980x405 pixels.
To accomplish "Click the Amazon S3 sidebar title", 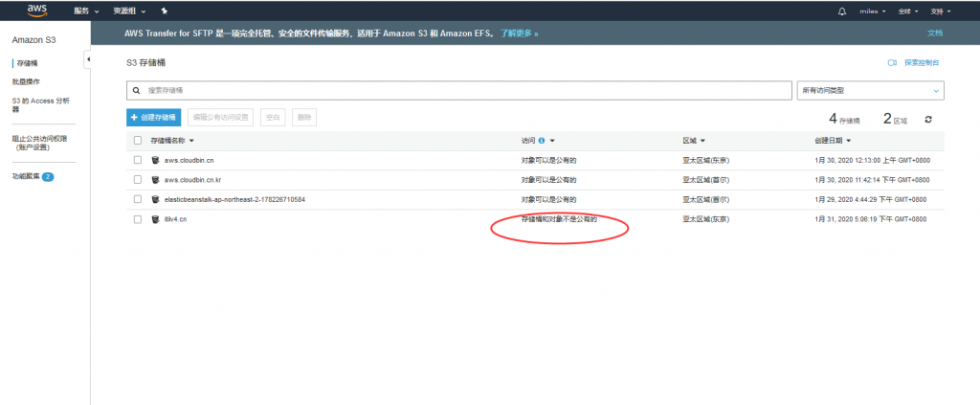I will tap(34, 40).
